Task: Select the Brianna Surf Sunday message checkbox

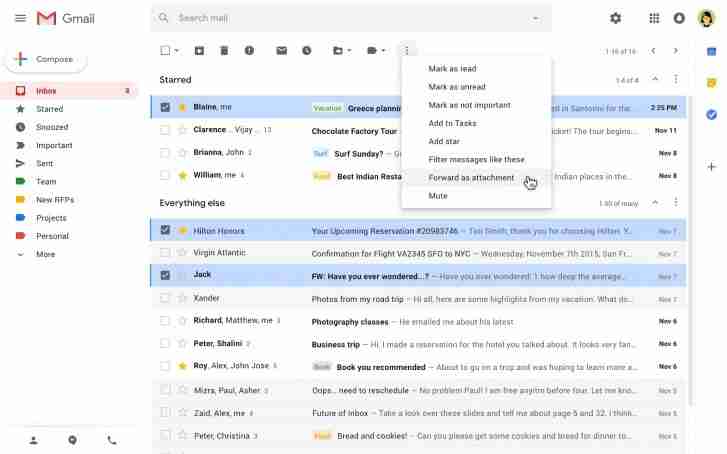Action: tap(165, 153)
